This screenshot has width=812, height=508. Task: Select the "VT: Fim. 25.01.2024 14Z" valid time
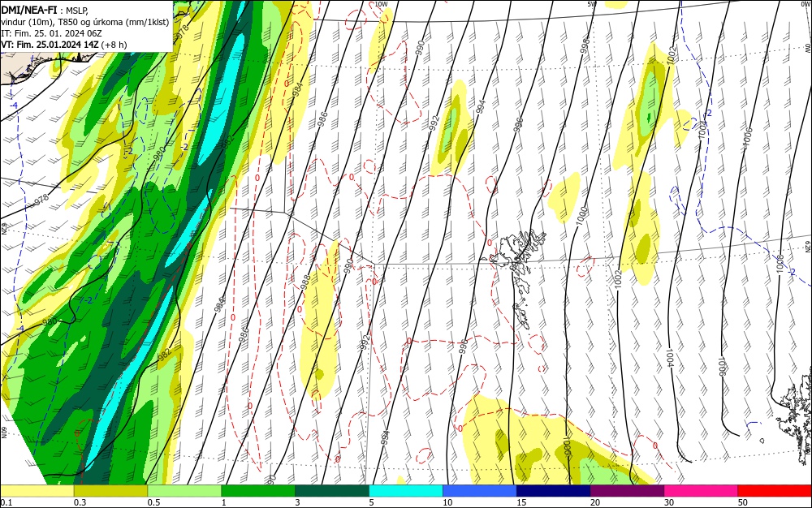point(50,45)
